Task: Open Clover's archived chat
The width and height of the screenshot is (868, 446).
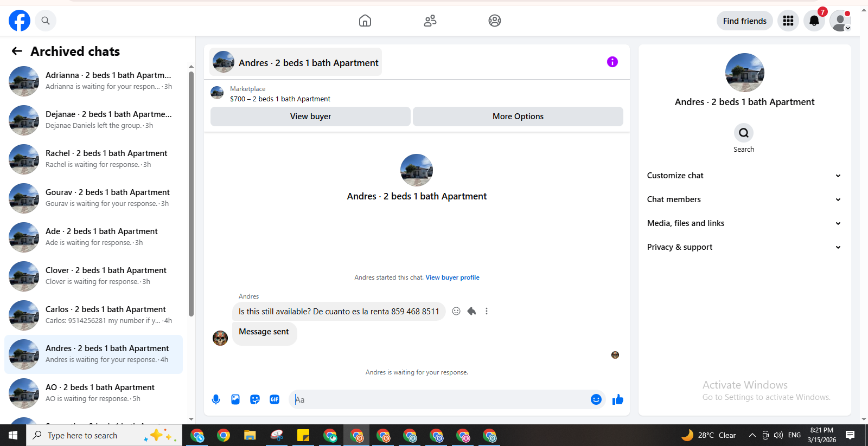Action: 93,276
